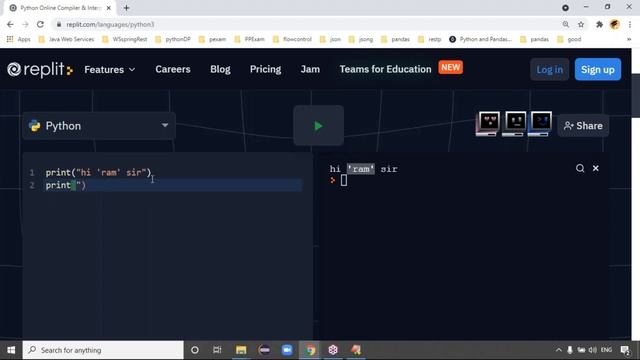The height and width of the screenshot is (360, 640).
Task: Open the Windows Start menu
Action: tap(11, 350)
